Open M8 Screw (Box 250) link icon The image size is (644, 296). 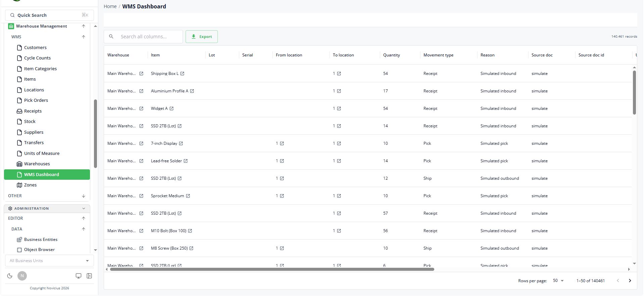click(x=191, y=248)
